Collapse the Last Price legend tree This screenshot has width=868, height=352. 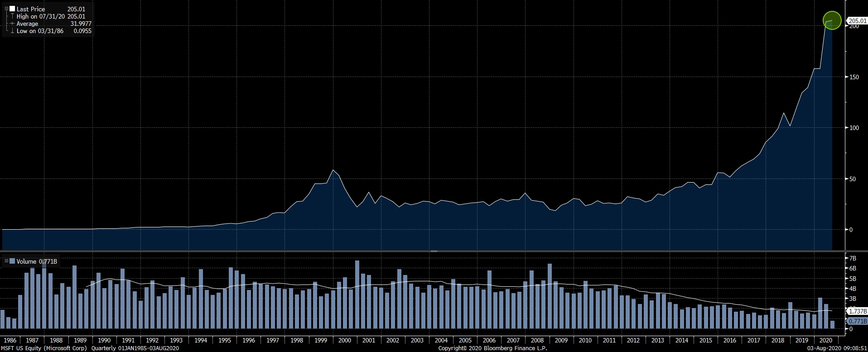[x=6, y=9]
